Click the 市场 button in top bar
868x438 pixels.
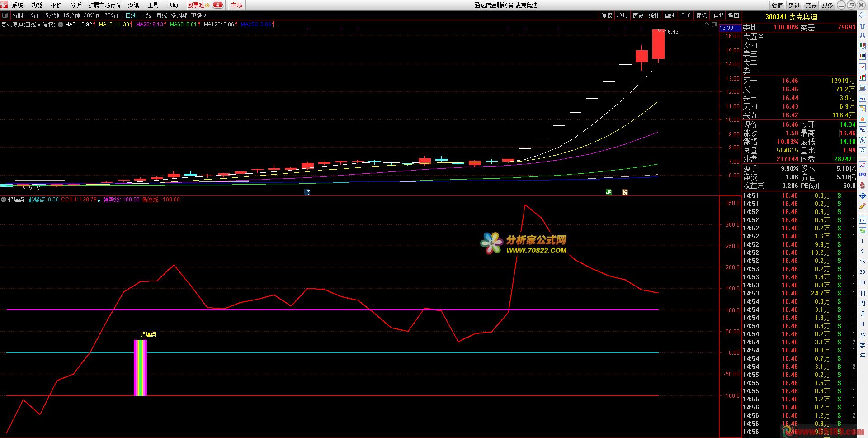(x=237, y=5)
